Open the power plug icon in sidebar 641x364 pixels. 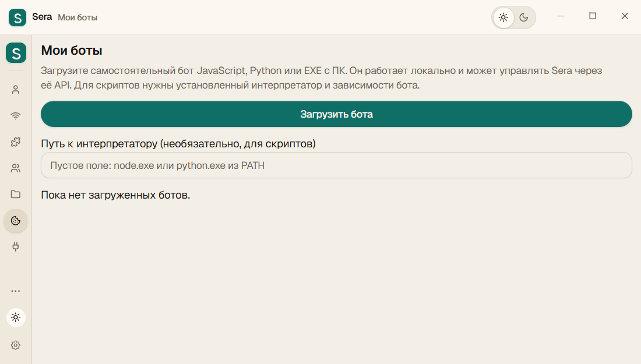[16, 247]
